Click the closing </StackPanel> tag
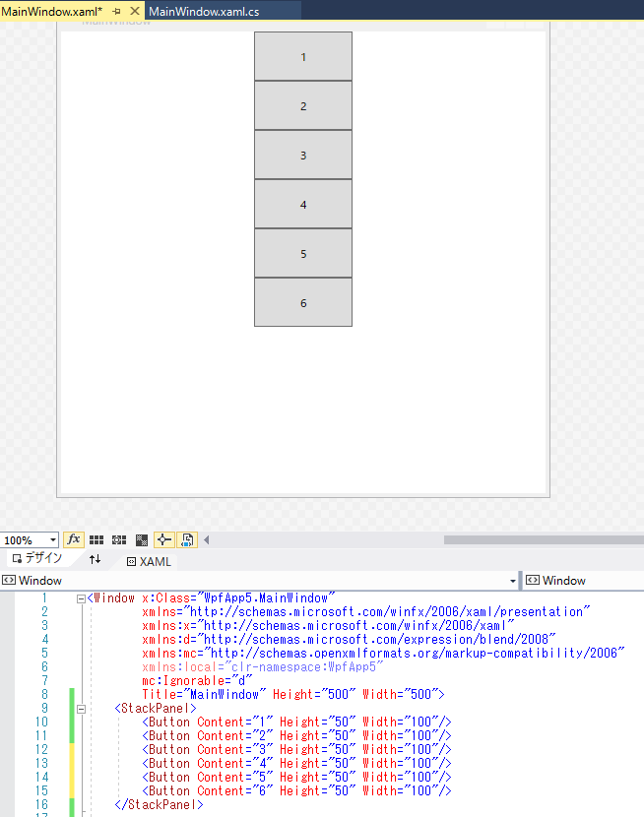Screen dimensions: 644x817 coord(159,805)
